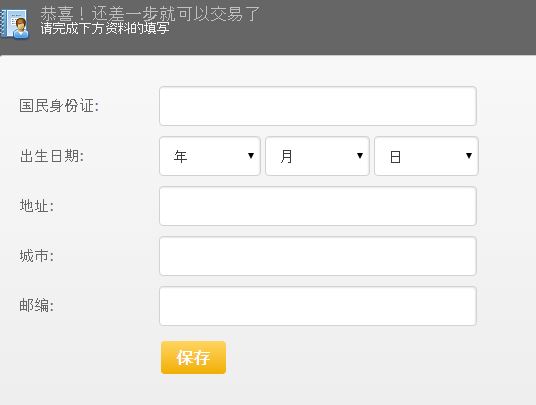Click the 请完成下方资料的填写 subtitle text
Screen dimensions: 536x405
105,28
